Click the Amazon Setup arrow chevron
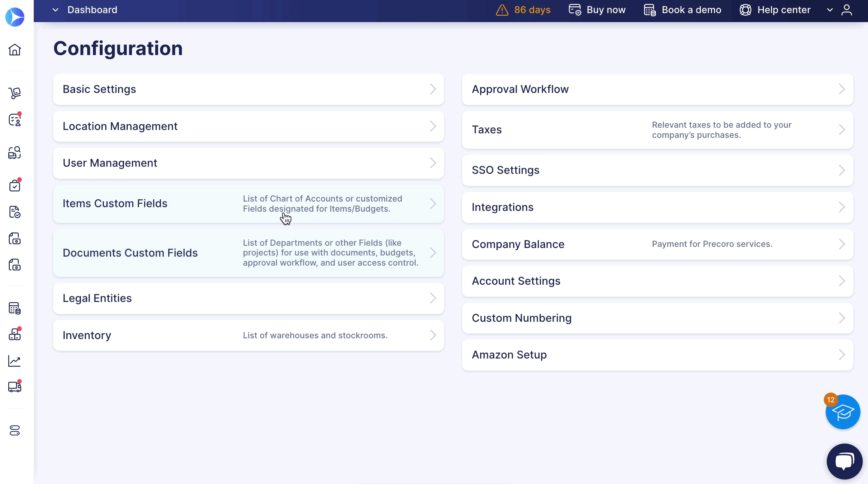The image size is (868, 484). point(842,355)
